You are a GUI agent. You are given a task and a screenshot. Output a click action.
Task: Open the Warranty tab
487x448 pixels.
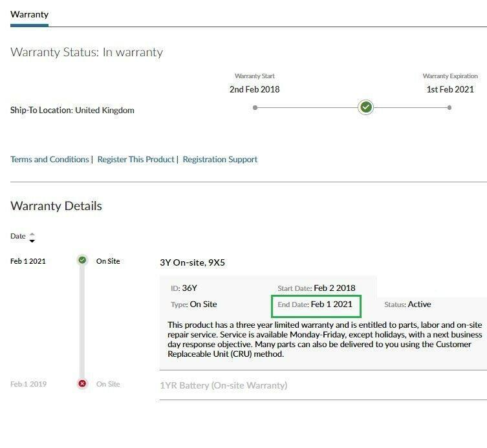tap(29, 14)
